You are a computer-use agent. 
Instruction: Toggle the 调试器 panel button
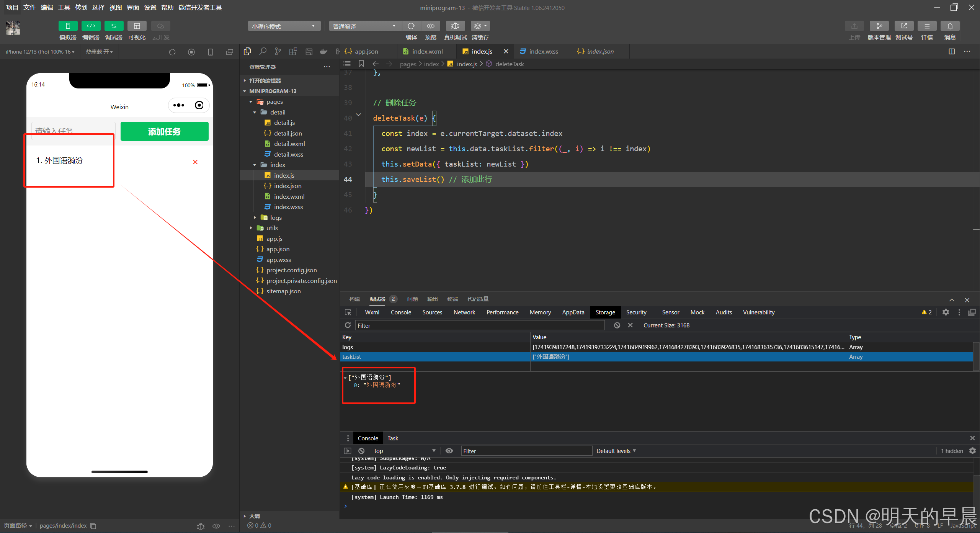pyautogui.click(x=114, y=26)
